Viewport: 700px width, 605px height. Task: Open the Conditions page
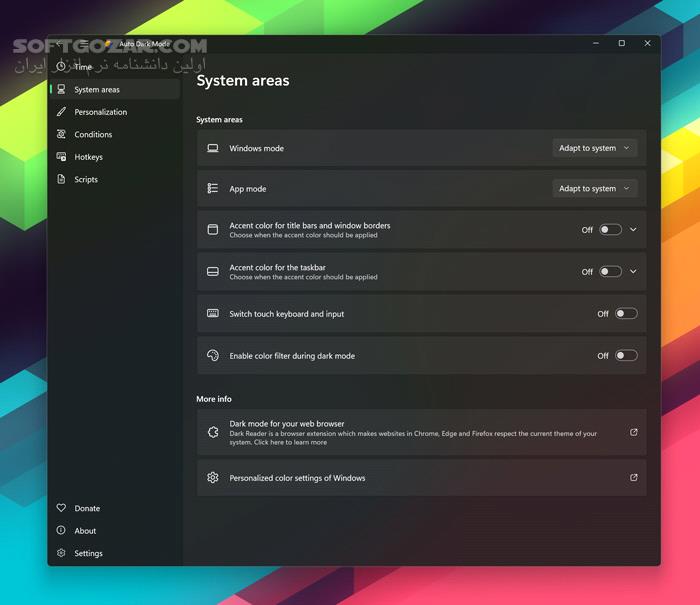116,134
